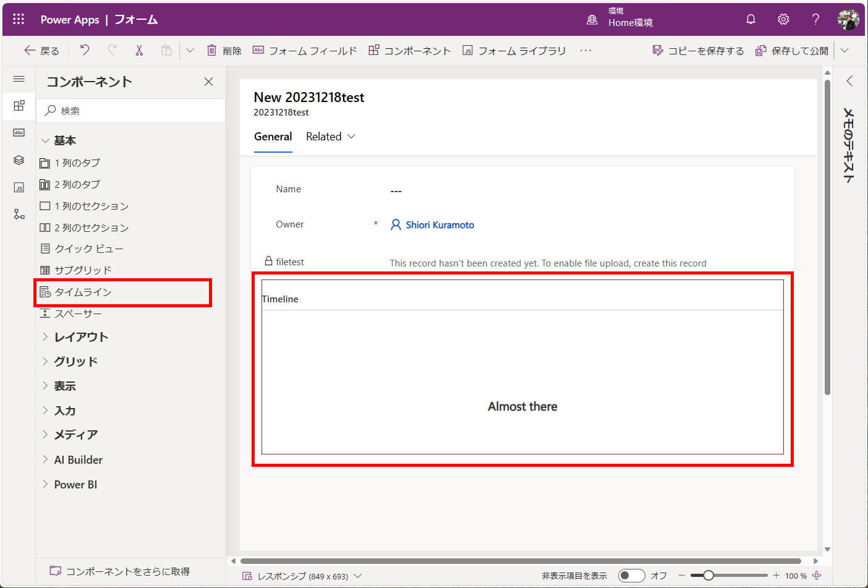Toggle 非表示項目を表示 switch
868x588 pixels.
[x=632, y=576]
